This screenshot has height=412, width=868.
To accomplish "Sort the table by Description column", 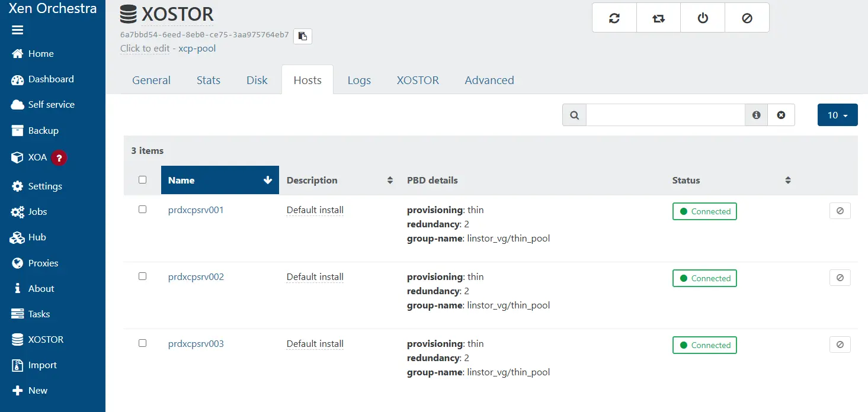I will click(390, 180).
